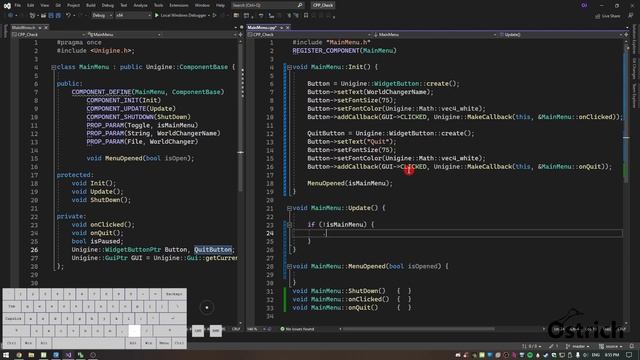Click REGISTER_COMPONENT(MainMenu) on line 2

[x=344, y=51]
